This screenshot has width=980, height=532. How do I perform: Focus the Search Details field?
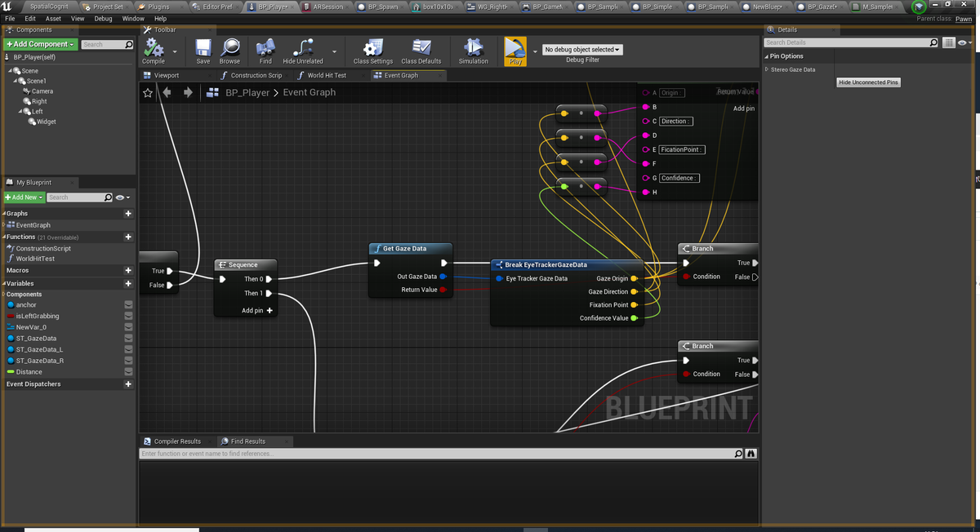[x=852, y=42]
